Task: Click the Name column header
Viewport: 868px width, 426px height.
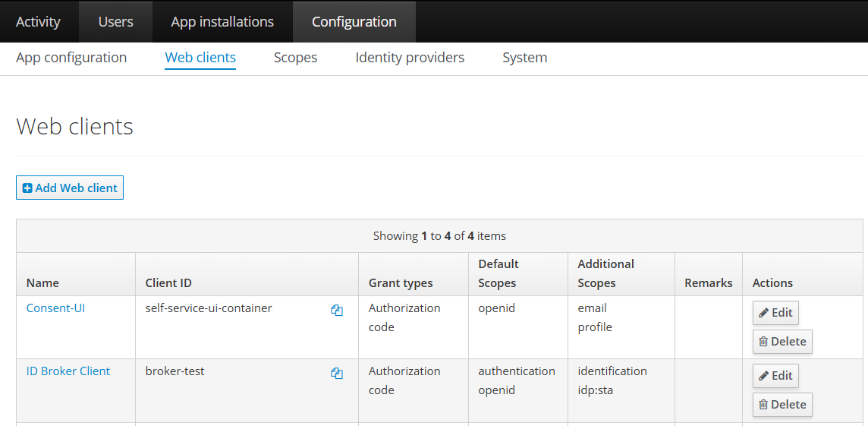Action: coord(42,282)
